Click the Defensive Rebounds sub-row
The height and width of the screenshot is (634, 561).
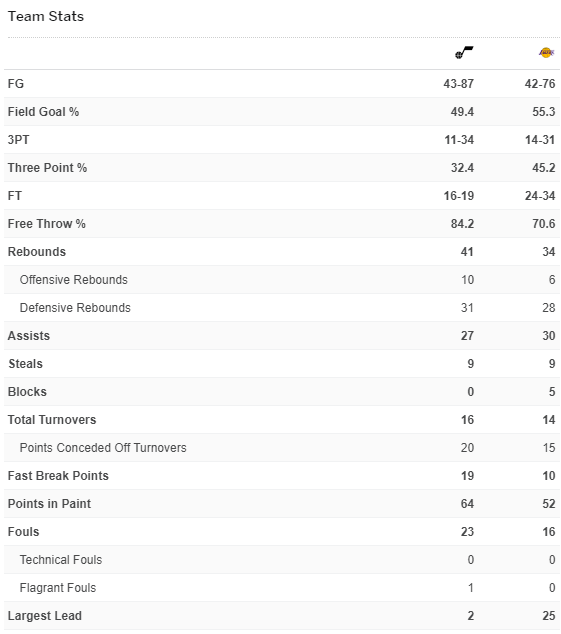(x=282, y=308)
